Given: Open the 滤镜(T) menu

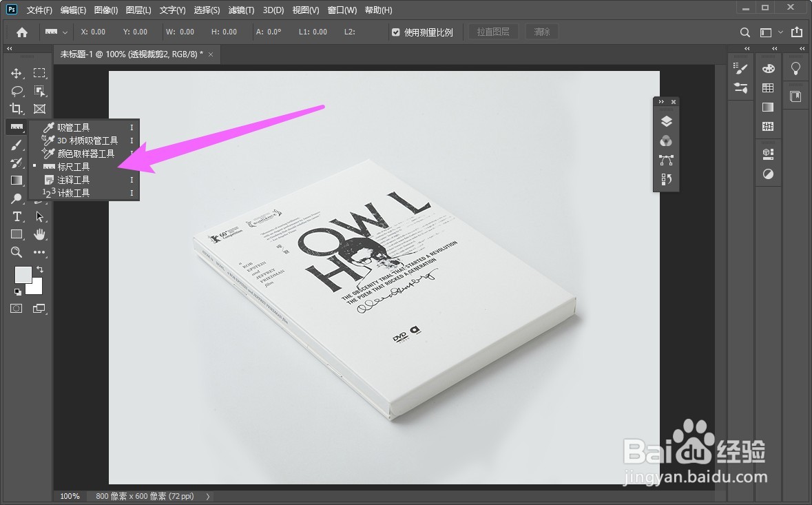Looking at the screenshot, I should pos(241,10).
